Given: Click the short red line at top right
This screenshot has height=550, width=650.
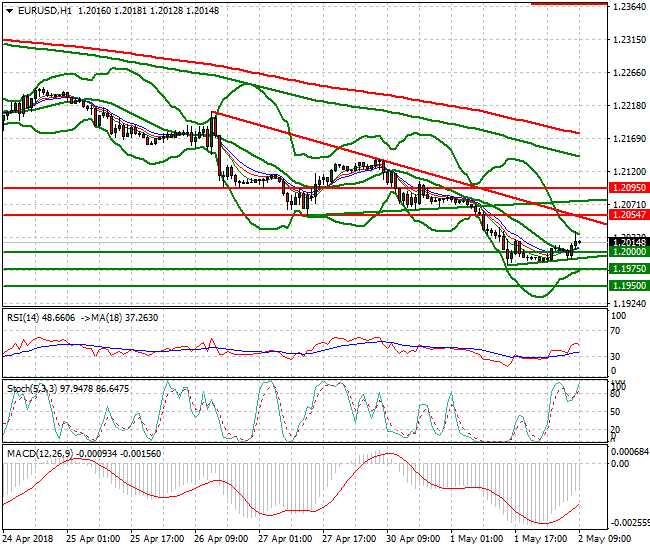Looking at the screenshot, I should pyautogui.click(x=569, y=3).
